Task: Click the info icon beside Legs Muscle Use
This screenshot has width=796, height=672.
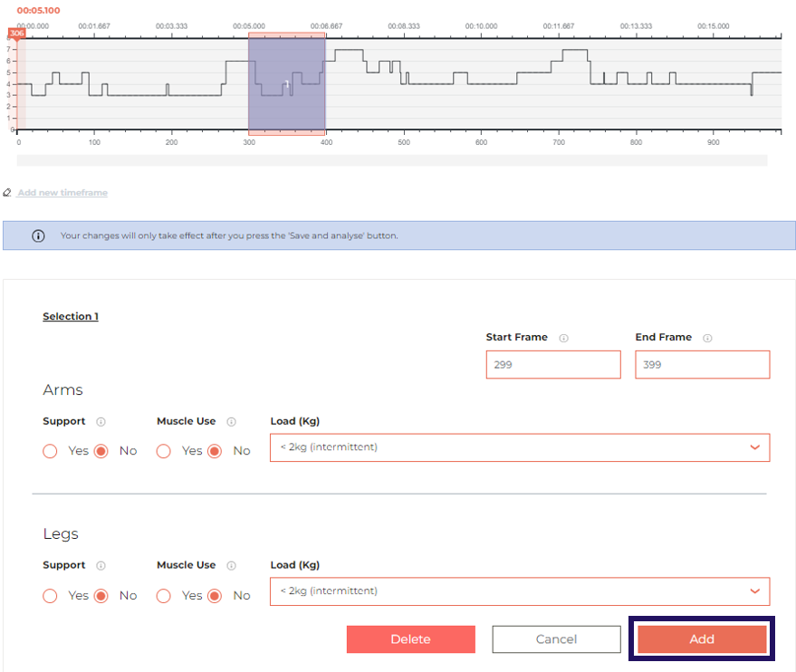Action: (x=231, y=565)
